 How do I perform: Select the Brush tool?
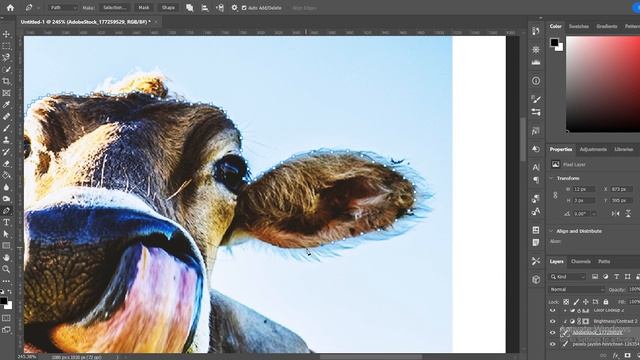coord(6,128)
